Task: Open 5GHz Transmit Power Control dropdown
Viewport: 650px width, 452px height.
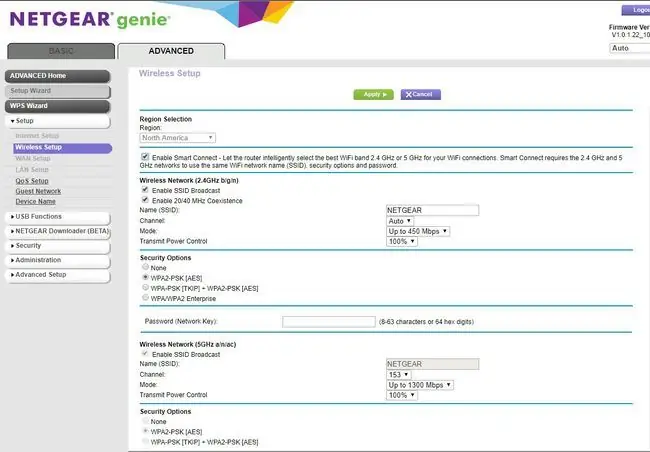Action: point(402,395)
